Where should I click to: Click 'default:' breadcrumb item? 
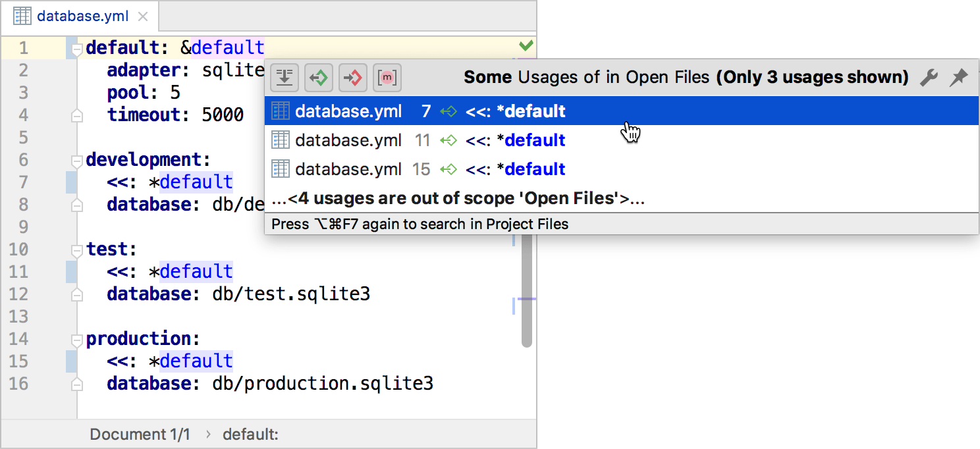[251, 435]
